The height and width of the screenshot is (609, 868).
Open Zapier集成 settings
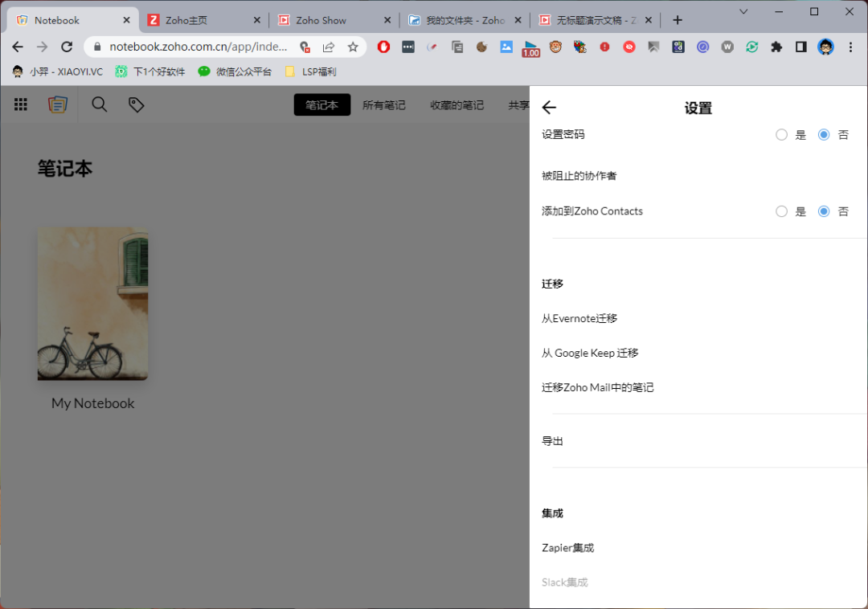tap(567, 547)
